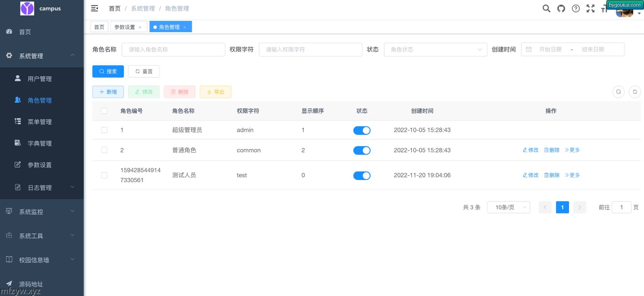
Task: Click the 角色名称 input field
Action: 173,50
